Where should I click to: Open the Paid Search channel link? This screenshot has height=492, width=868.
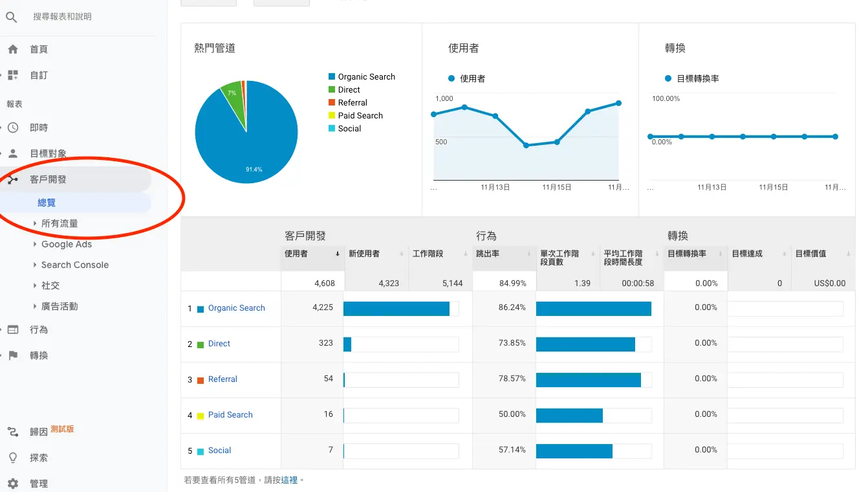point(230,415)
